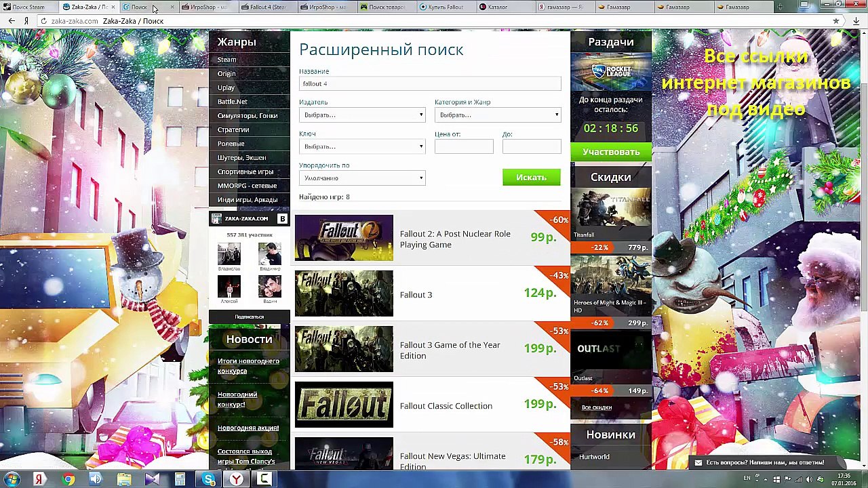Open Fallout 3 Game of the Year Edition
The image size is (868, 488).
(450, 350)
